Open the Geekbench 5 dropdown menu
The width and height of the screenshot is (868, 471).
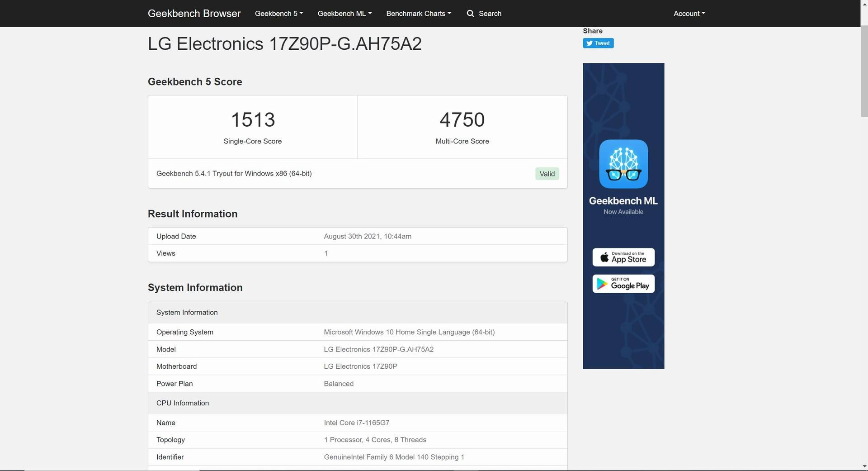(x=278, y=14)
